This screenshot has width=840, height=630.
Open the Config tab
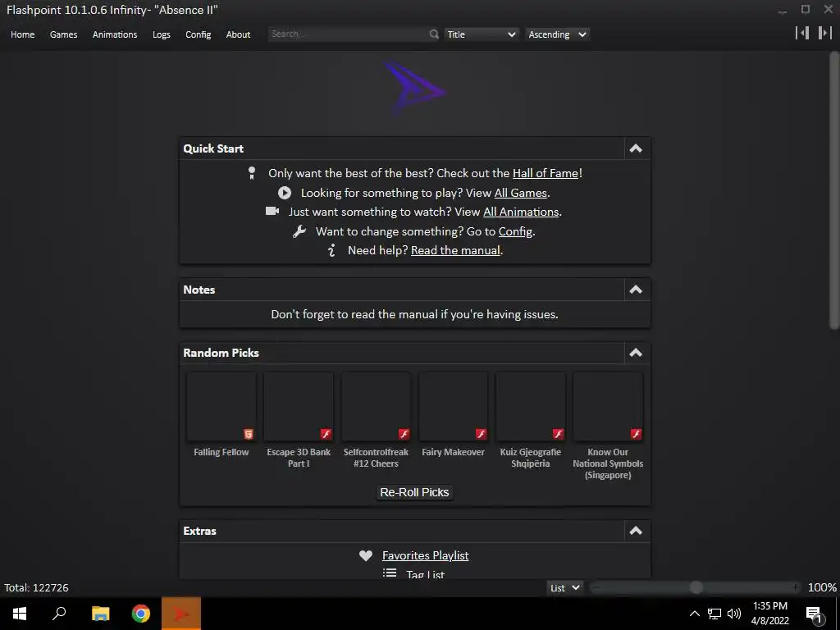point(199,34)
